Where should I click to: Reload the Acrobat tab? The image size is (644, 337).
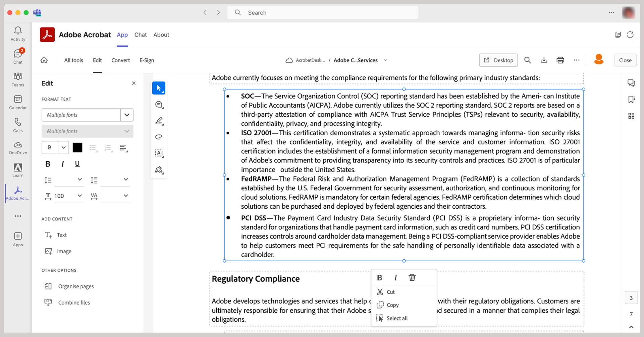(630, 35)
